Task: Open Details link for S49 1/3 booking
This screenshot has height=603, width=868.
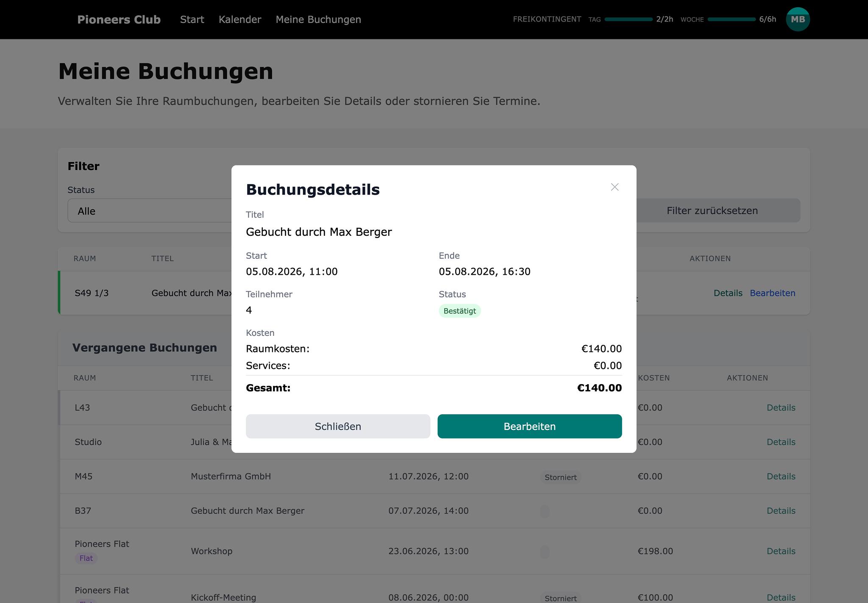Action: 728,293
